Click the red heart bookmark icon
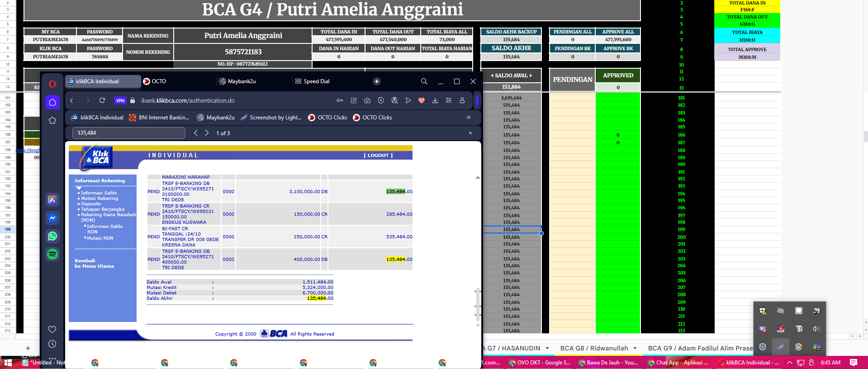Viewport: 868px width, 369px height. 422,100
